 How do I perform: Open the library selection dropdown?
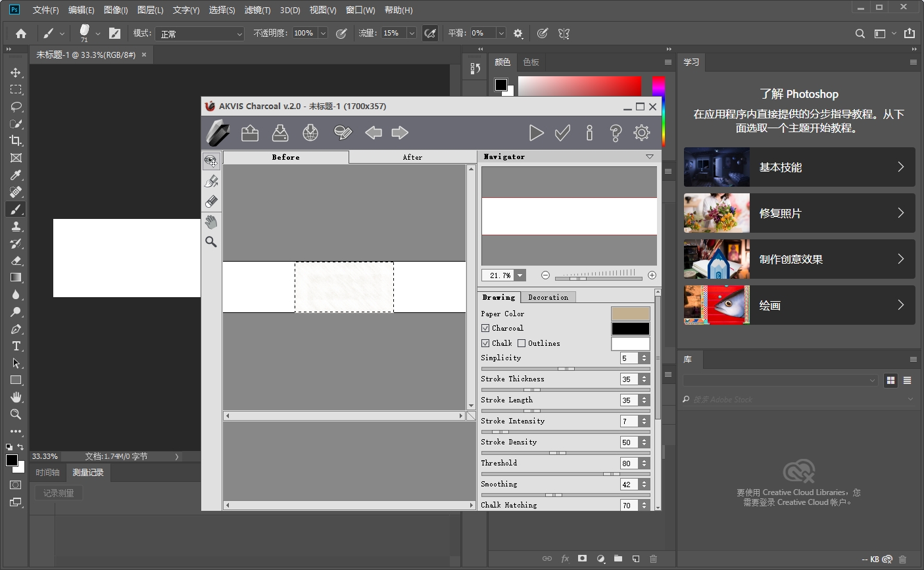click(780, 380)
